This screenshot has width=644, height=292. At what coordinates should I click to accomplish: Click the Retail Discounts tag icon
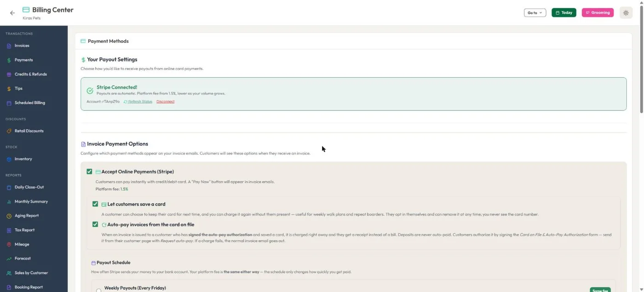(x=9, y=131)
